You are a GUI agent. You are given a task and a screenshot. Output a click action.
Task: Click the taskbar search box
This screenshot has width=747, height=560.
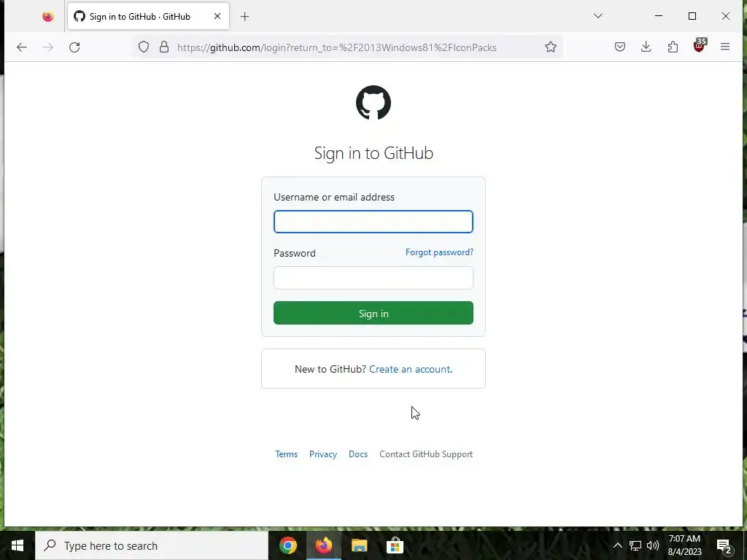(x=152, y=545)
